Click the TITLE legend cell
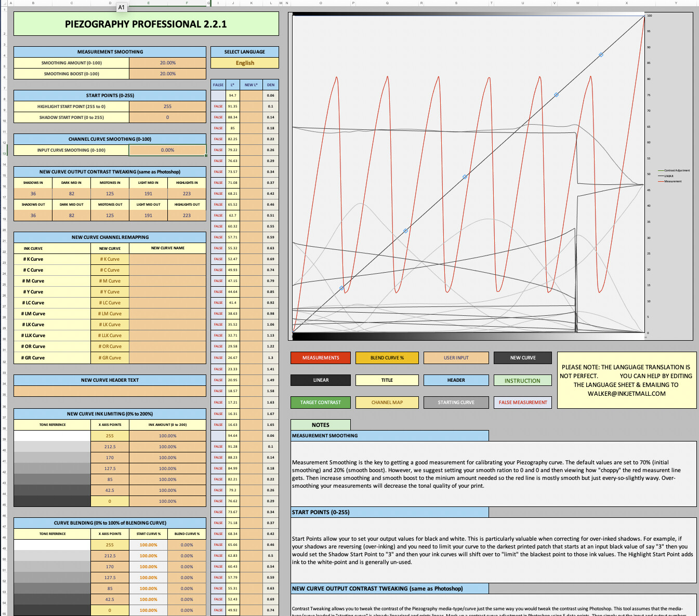The height and width of the screenshot is (616, 699). [387, 380]
